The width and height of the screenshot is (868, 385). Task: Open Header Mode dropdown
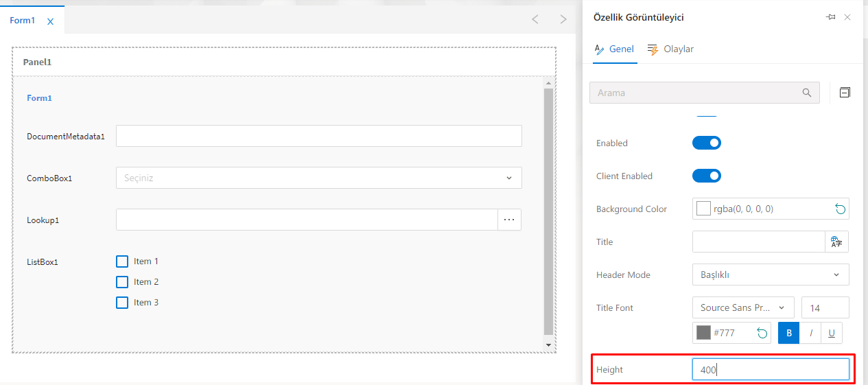[771, 275]
